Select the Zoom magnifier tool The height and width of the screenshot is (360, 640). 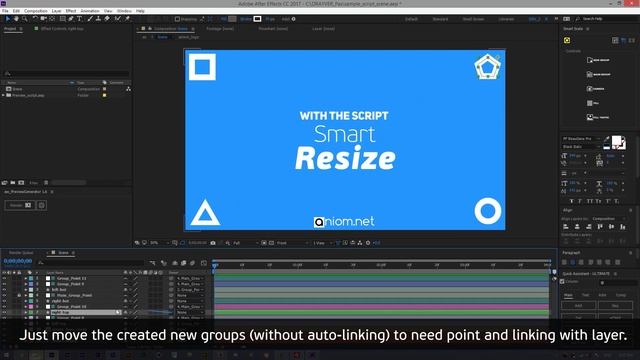coord(24,19)
